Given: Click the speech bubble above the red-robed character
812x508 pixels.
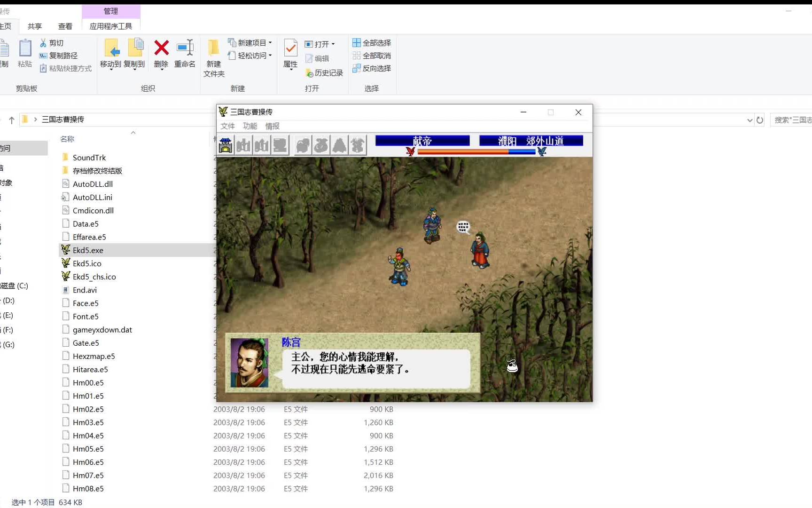Looking at the screenshot, I should [x=463, y=228].
